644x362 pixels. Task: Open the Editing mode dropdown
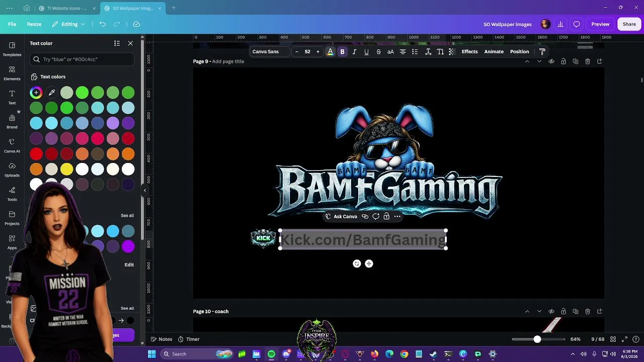(x=69, y=24)
